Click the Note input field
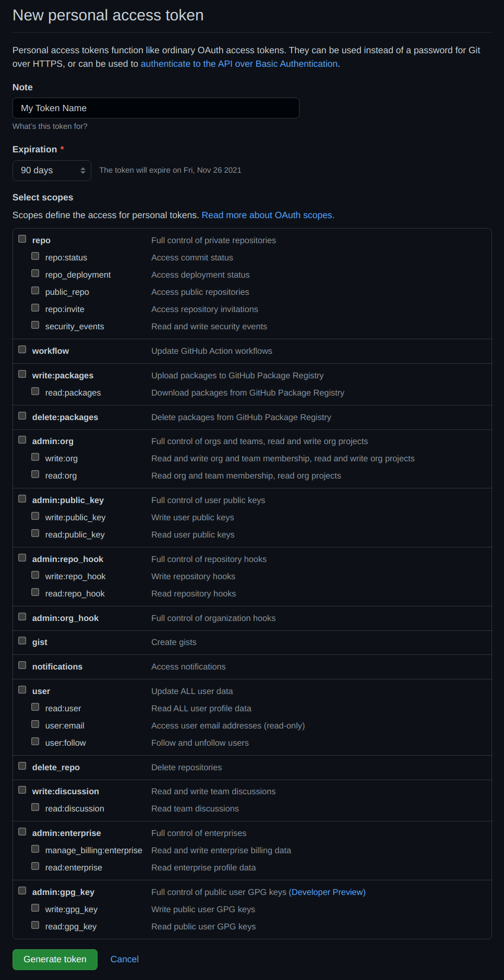This screenshot has width=504, height=980. click(155, 108)
